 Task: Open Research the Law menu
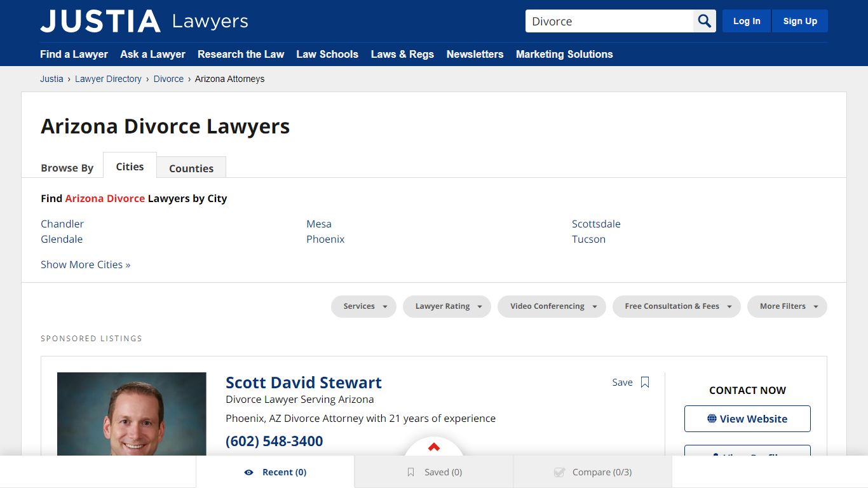tap(241, 54)
